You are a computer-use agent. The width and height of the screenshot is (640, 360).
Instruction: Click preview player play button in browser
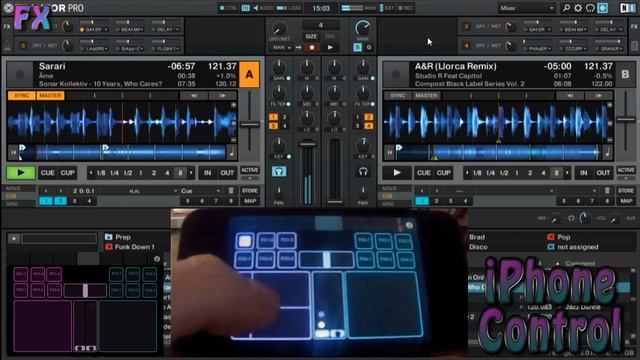(14, 238)
